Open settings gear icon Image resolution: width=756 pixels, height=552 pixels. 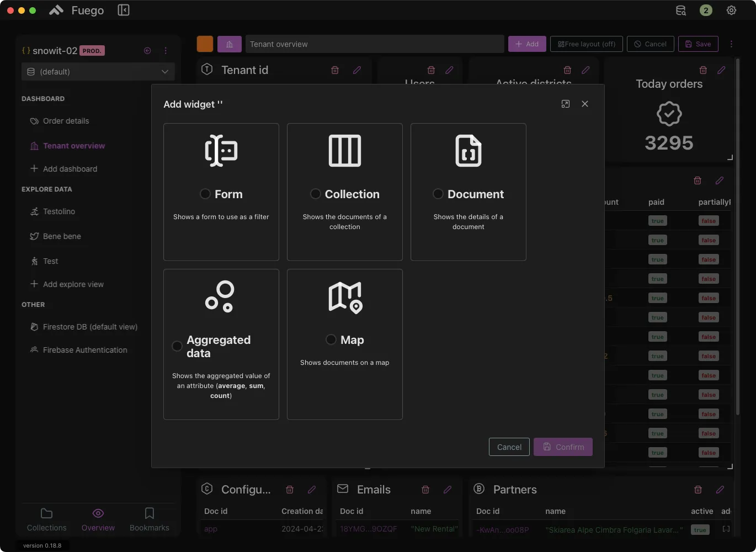coord(731,10)
